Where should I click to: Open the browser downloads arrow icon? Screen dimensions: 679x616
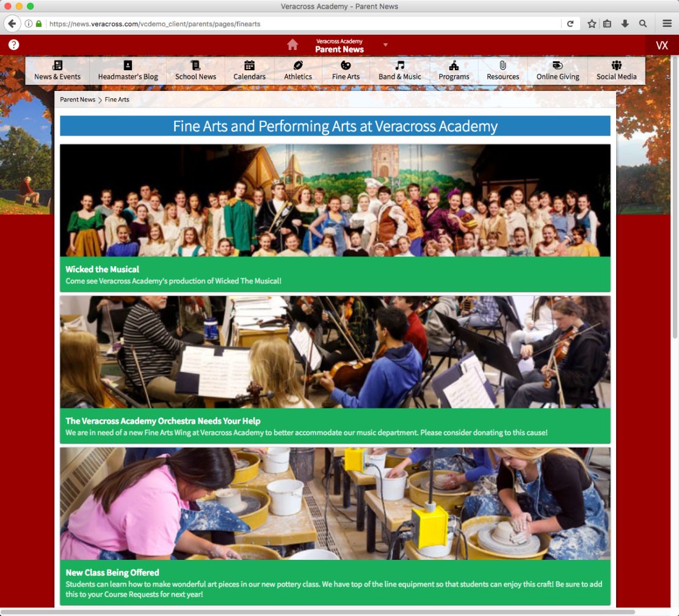(625, 24)
